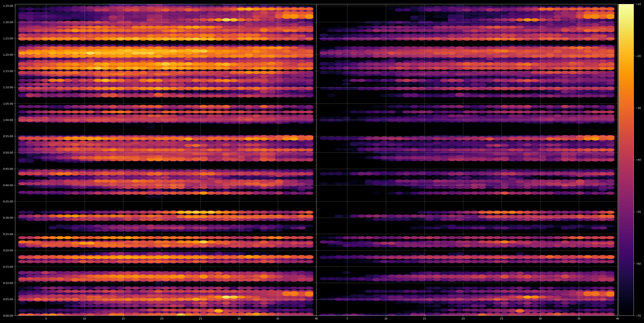The image size is (644, 323).
Task: Select the 1:00:00 time axis label
Action: 8,120
